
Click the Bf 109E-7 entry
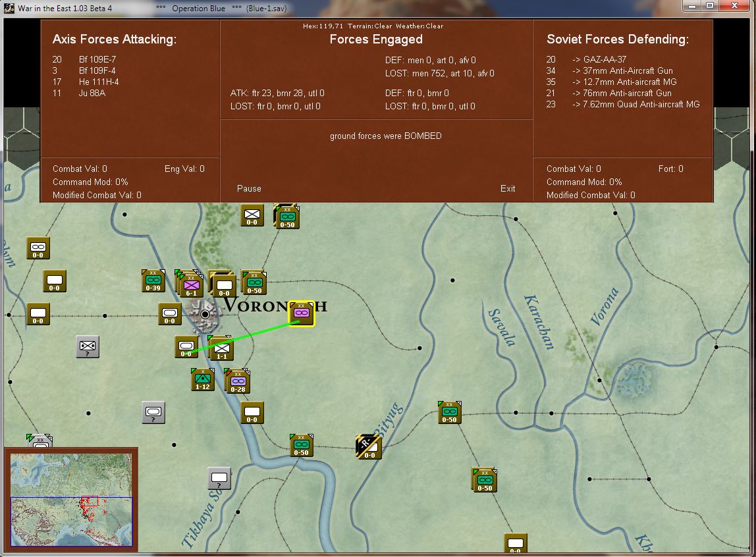click(97, 59)
